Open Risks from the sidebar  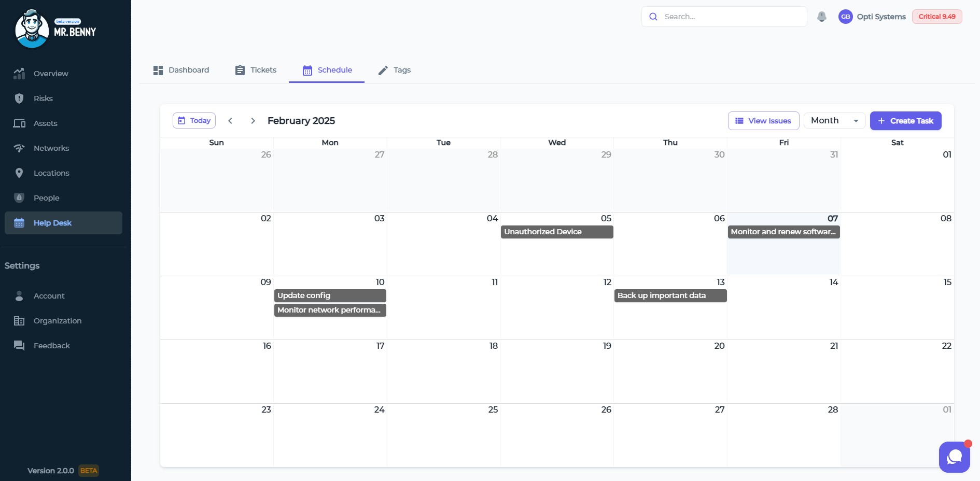tap(43, 98)
